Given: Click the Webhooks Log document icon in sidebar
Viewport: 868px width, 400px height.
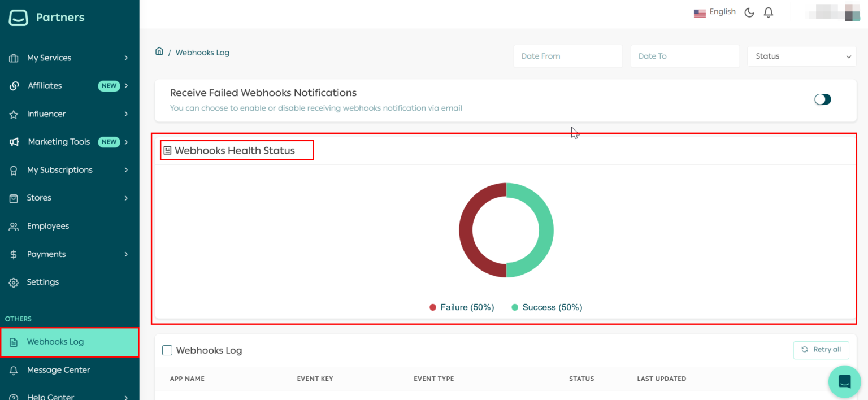Looking at the screenshot, I should pos(14,342).
